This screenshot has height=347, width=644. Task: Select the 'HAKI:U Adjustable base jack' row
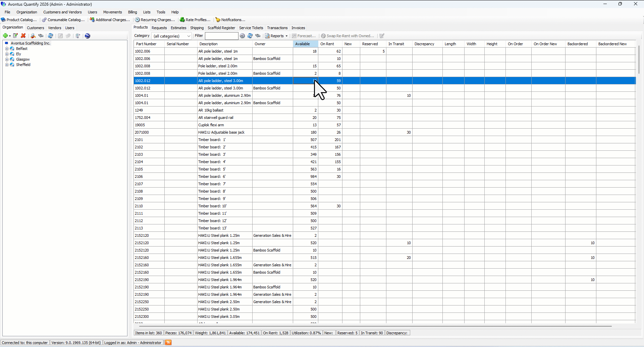(x=384, y=132)
